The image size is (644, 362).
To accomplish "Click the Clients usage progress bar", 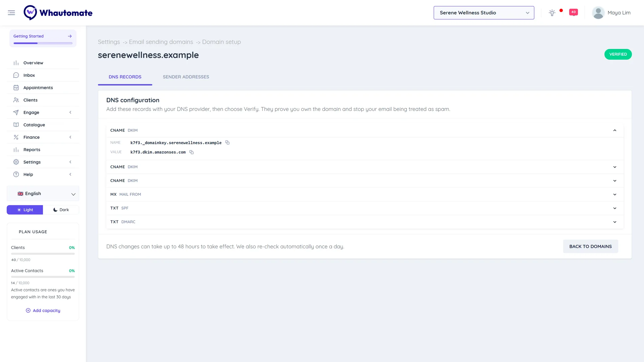I will [x=43, y=254].
